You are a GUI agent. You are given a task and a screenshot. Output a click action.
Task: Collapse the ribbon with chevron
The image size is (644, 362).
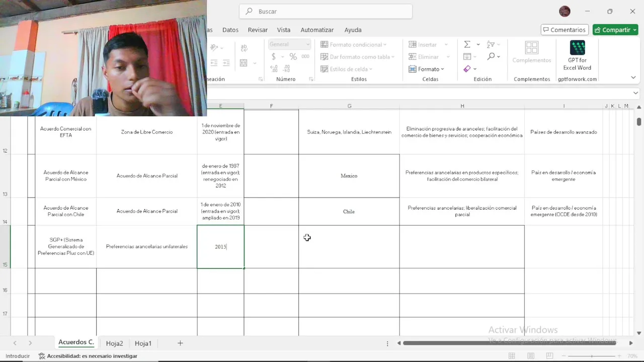[x=633, y=77]
